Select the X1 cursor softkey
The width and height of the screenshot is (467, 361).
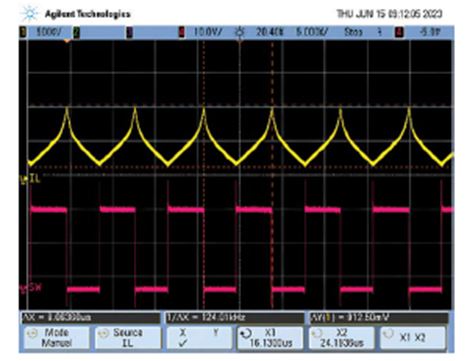[x=270, y=338]
